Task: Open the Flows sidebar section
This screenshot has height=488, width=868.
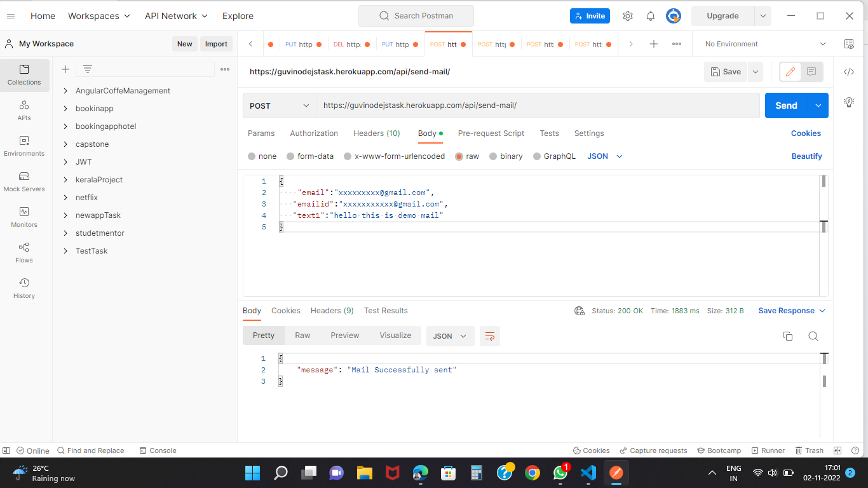Action: 24,253
